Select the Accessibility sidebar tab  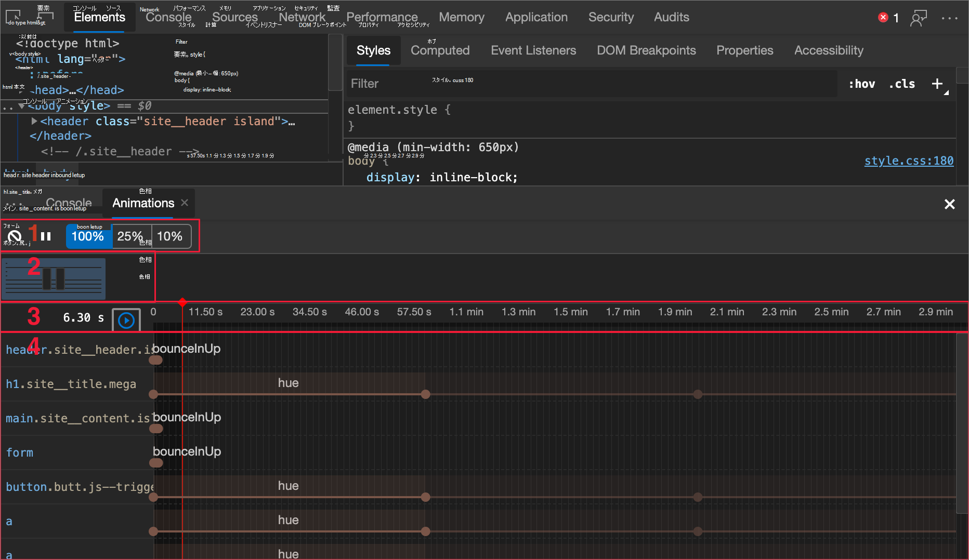[829, 50]
